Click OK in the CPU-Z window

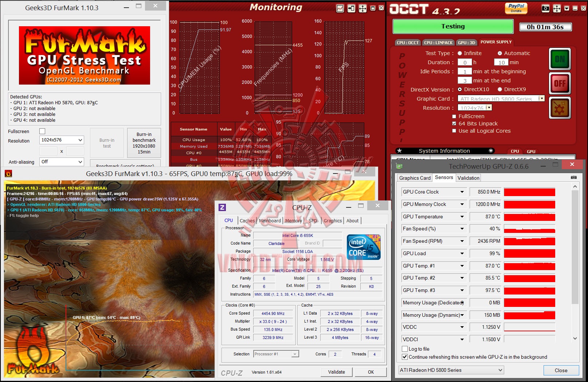pos(371,372)
